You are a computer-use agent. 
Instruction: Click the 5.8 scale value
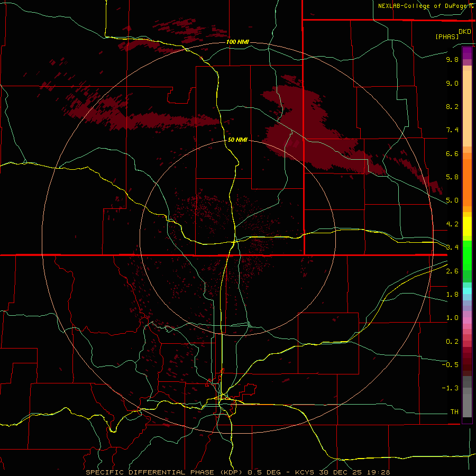pyautogui.click(x=452, y=177)
